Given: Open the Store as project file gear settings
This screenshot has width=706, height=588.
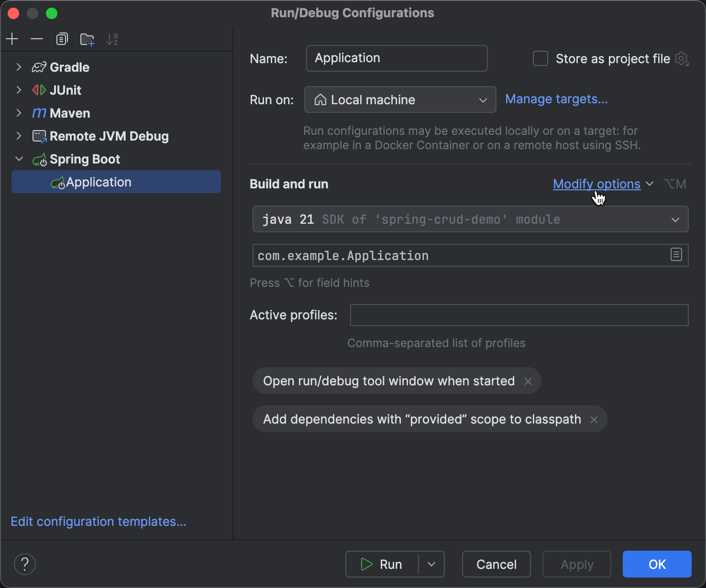Looking at the screenshot, I should point(681,58).
